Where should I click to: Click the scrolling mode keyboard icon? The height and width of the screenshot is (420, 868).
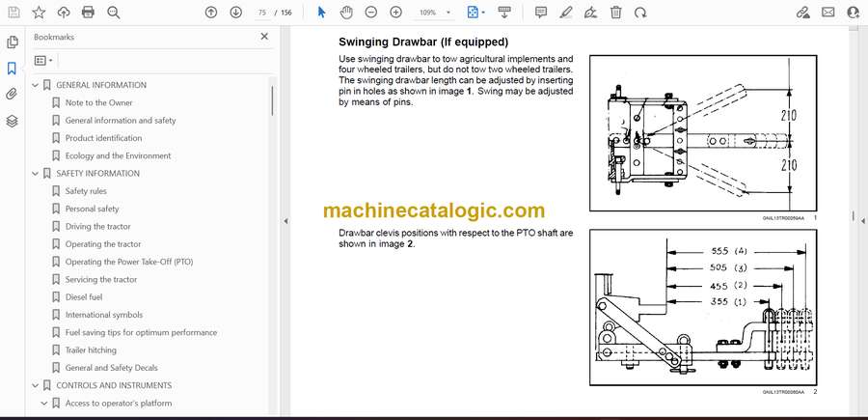tap(504, 13)
